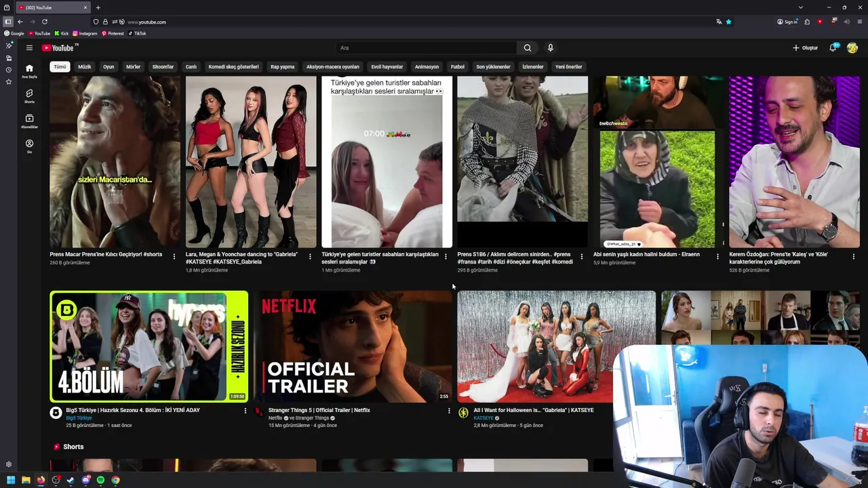The height and width of the screenshot is (488, 868).
Task: Open the browser application menu icon
Action: [860, 22]
